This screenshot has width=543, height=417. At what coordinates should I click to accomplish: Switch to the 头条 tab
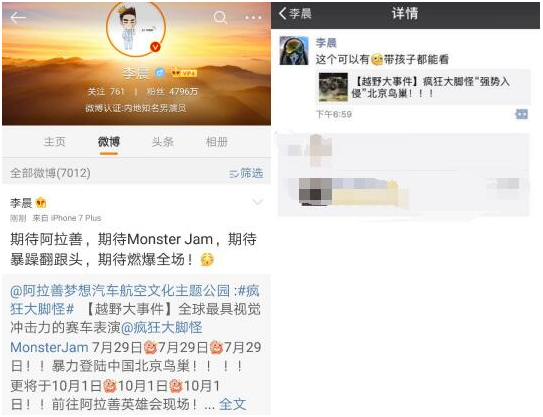tap(163, 142)
